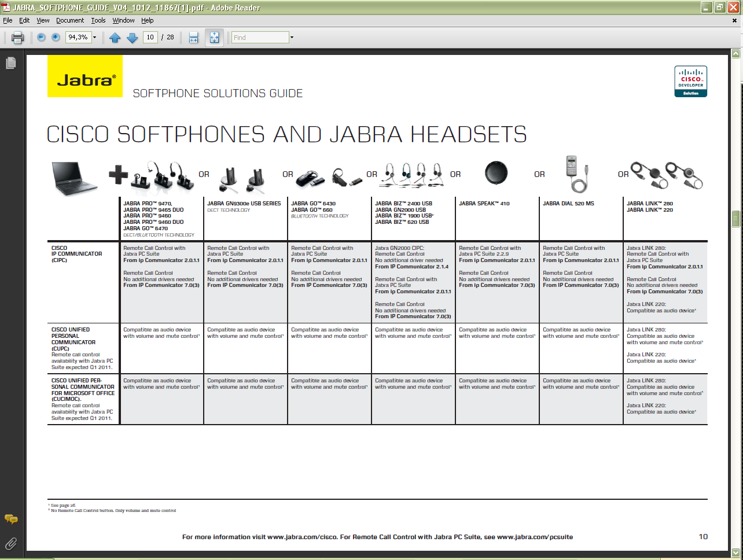Click the Adobe Reader title bar icon
Screen dimensions: 743x560
pos(6,8)
